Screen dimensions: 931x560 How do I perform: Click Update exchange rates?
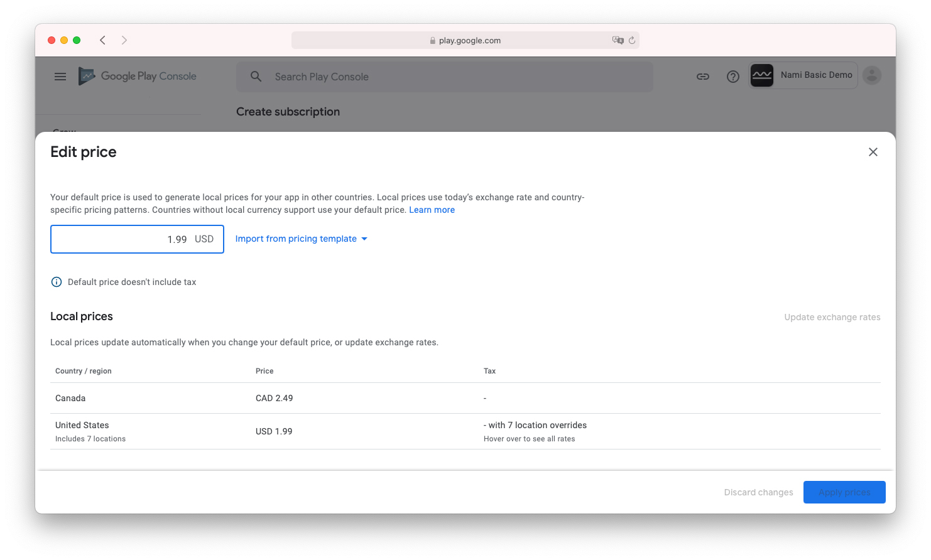pos(832,317)
